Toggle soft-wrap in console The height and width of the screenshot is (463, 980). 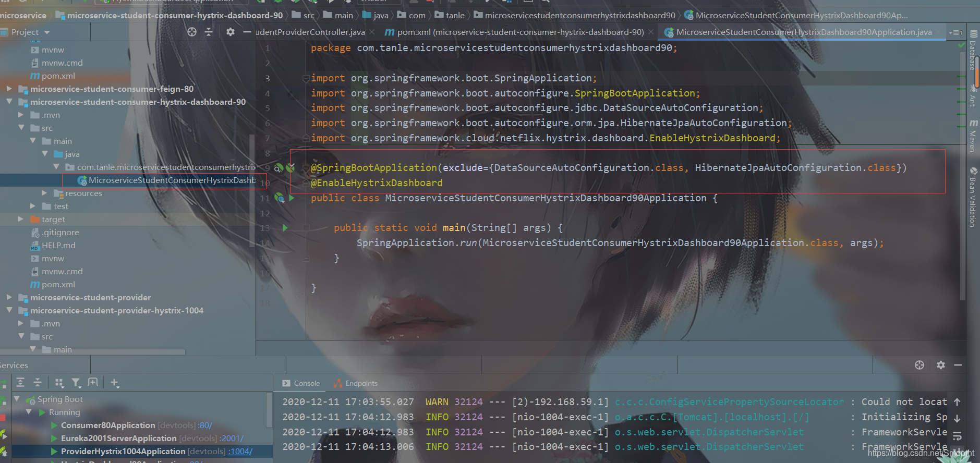coord(957,436)
